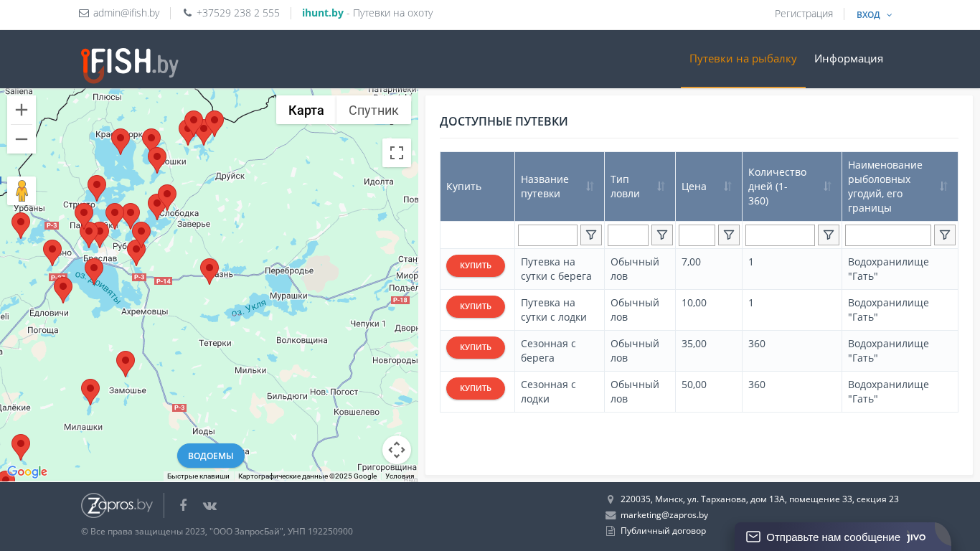Open Путевки на рыбалку menu
The image size is (980, 551).
pos(743,59)
